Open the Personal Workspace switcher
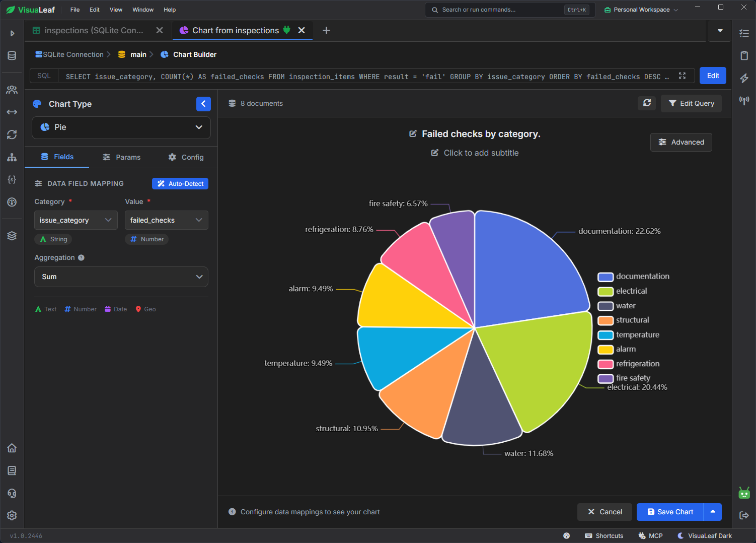 click(x=641, y=10)
